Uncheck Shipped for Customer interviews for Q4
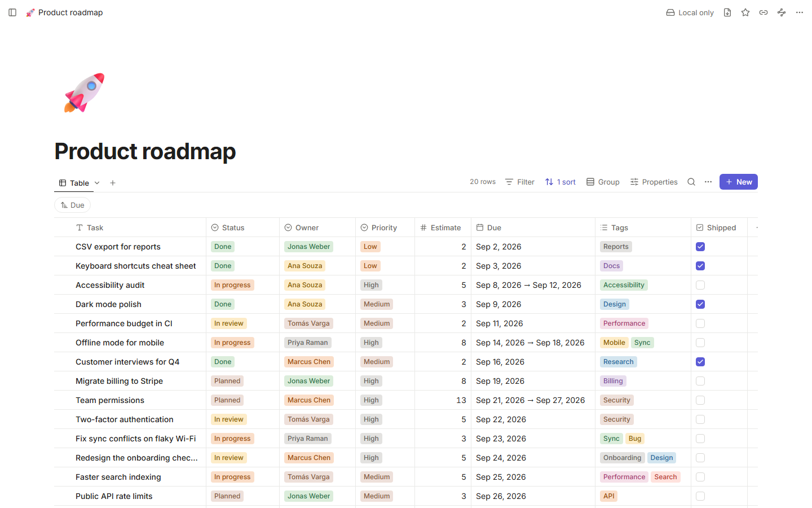Viewport: 812px width, 508px height. pos(700,362)
